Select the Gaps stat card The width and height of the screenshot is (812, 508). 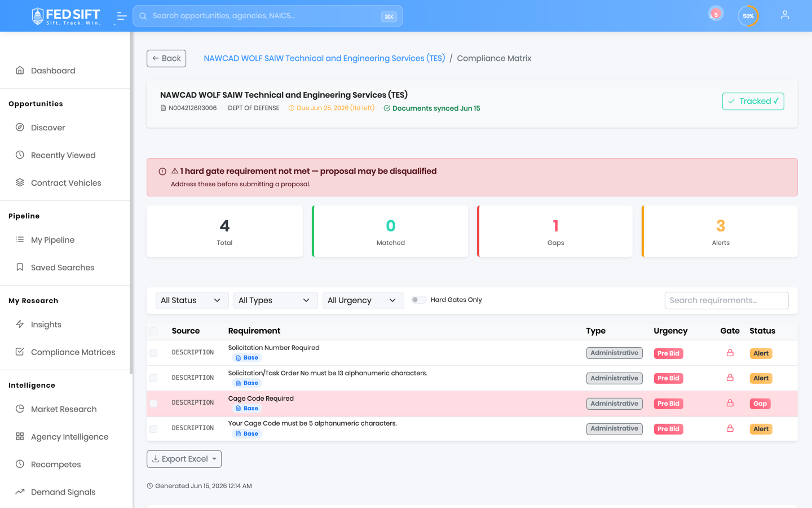coord(555,231)
